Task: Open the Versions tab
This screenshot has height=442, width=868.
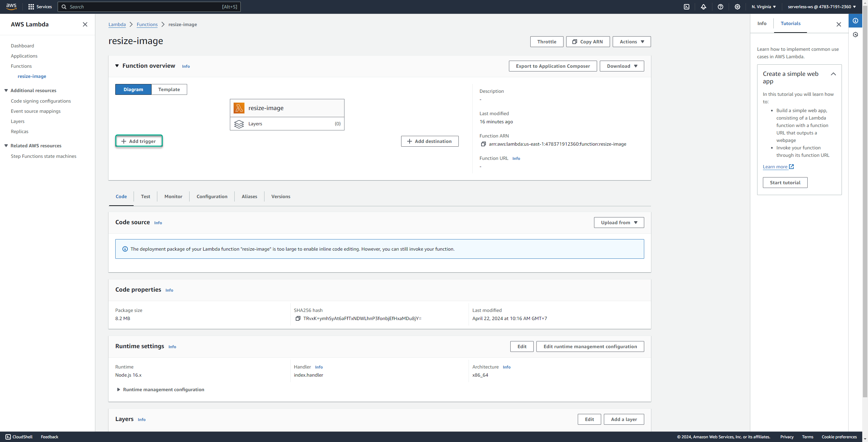Action: (x=281, y=196)
